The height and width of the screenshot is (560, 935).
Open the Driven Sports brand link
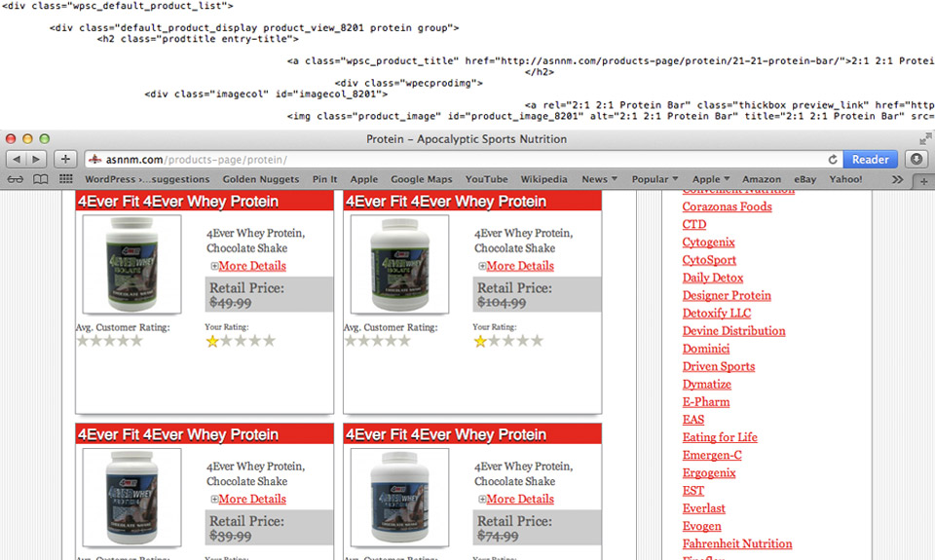[719, 367]
